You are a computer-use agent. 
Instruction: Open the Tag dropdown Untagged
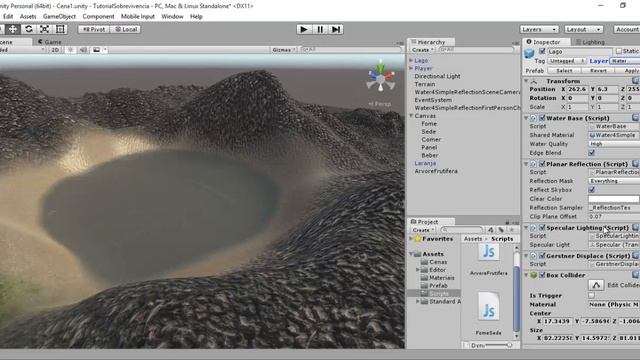567,61
